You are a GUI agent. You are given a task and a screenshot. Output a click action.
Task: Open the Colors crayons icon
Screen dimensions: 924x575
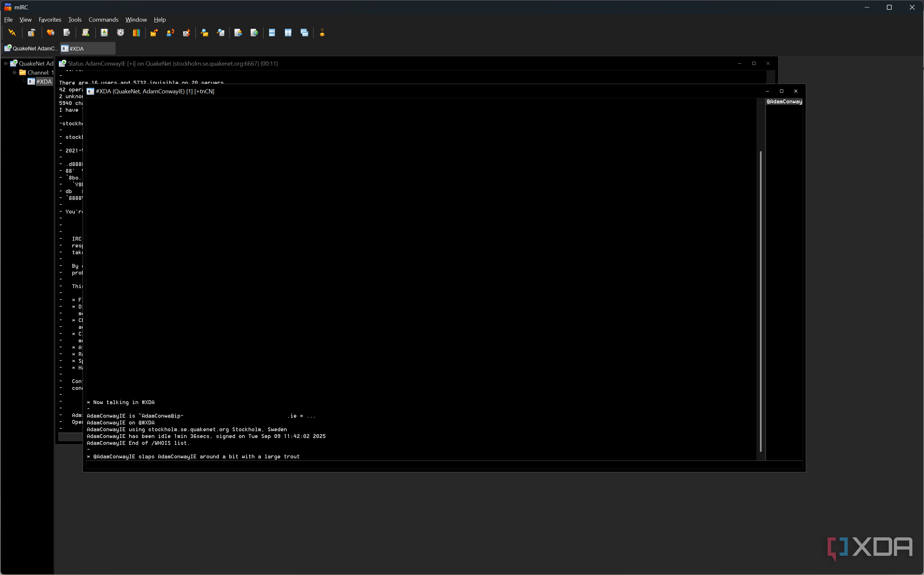[x=137, y=33]
